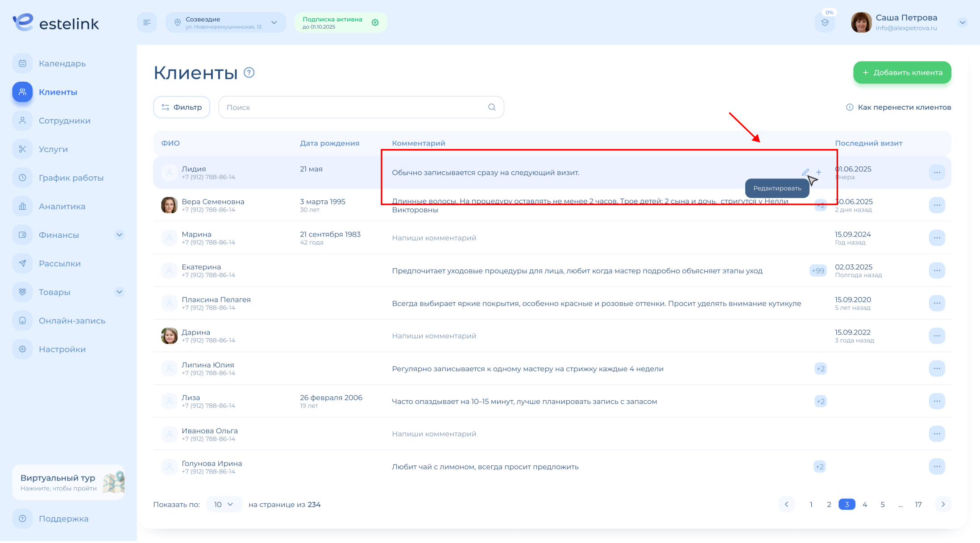Click the search magnifier icon in the search field

point(492,107)
